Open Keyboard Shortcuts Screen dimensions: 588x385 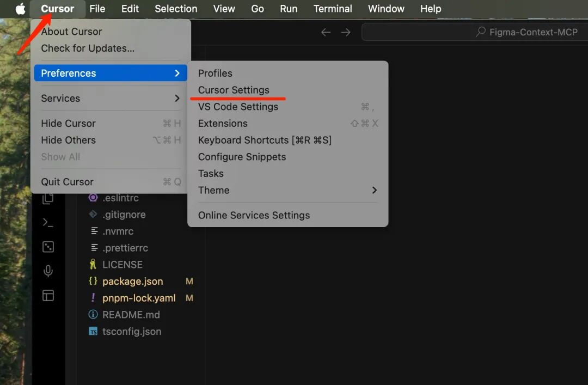coord(287,140)
